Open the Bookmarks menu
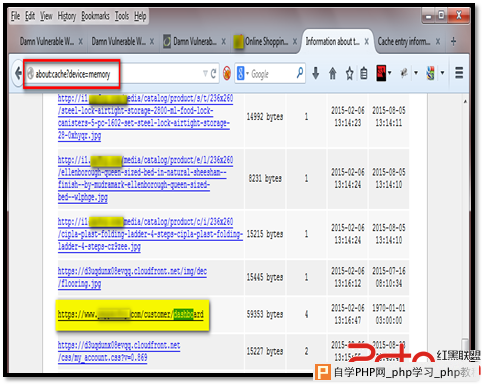This screenshot has width=484, height=386. click(x=95, y=16)
